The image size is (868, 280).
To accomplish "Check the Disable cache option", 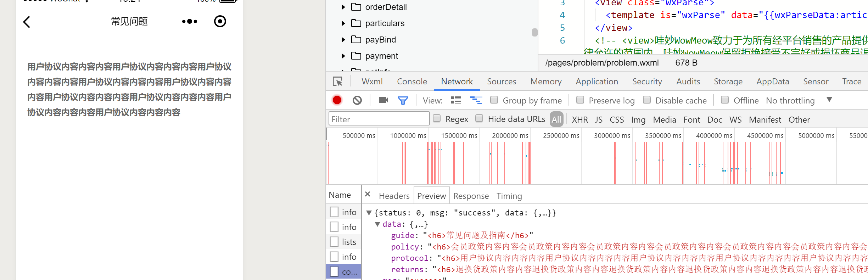I will coord(647,100).
